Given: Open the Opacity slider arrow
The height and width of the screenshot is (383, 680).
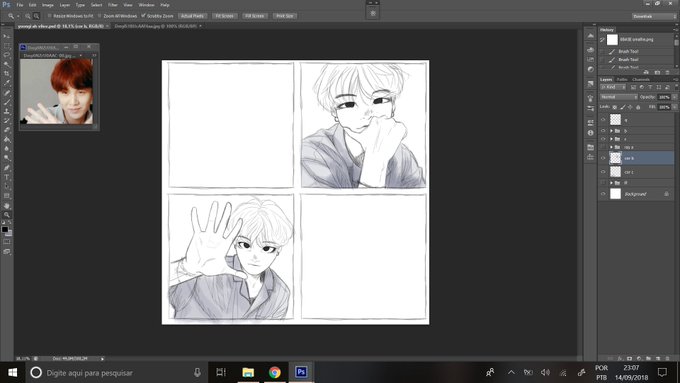Looking at the screenshot, I should coord(674,97).
